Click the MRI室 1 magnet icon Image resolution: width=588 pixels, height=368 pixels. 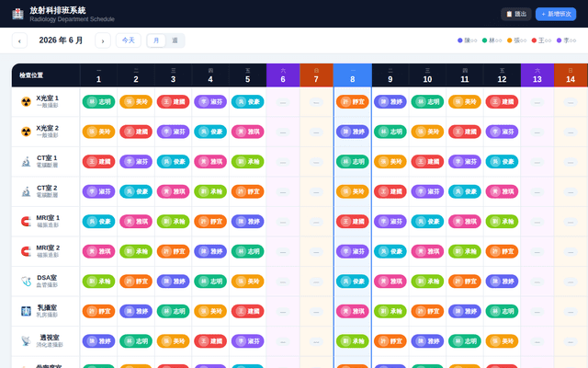point(26,222)
